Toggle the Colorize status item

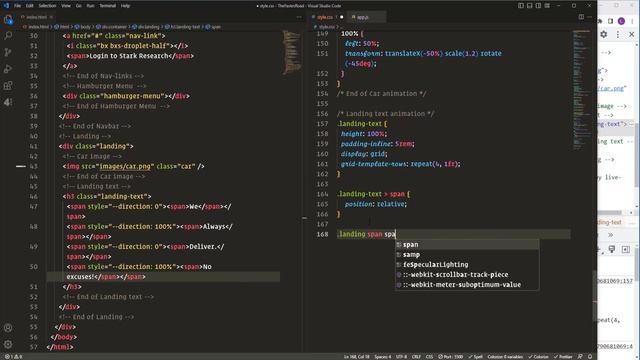coord(539,357)
